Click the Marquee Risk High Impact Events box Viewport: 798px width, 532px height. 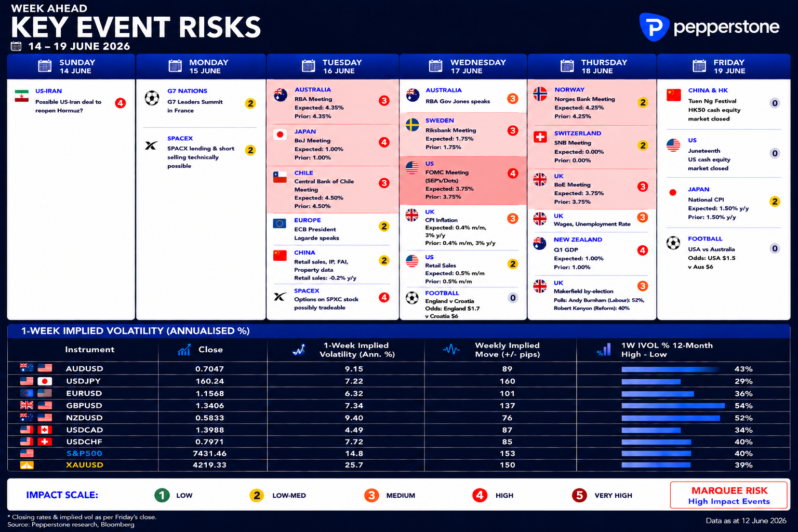click(729, 495)
